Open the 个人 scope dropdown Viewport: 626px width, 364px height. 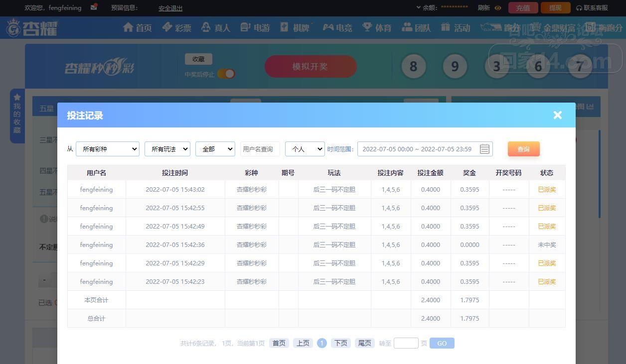click(x=305, y=149)
